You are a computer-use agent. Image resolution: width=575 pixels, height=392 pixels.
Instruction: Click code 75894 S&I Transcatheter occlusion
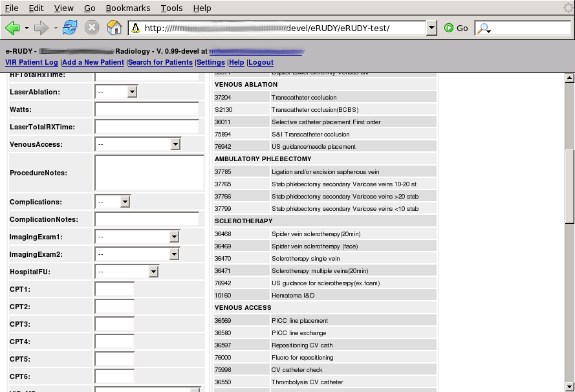click(325, 134)
